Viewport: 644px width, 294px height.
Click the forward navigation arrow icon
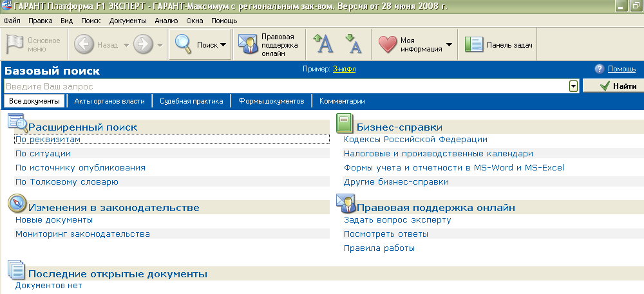[x=144, y=44]
